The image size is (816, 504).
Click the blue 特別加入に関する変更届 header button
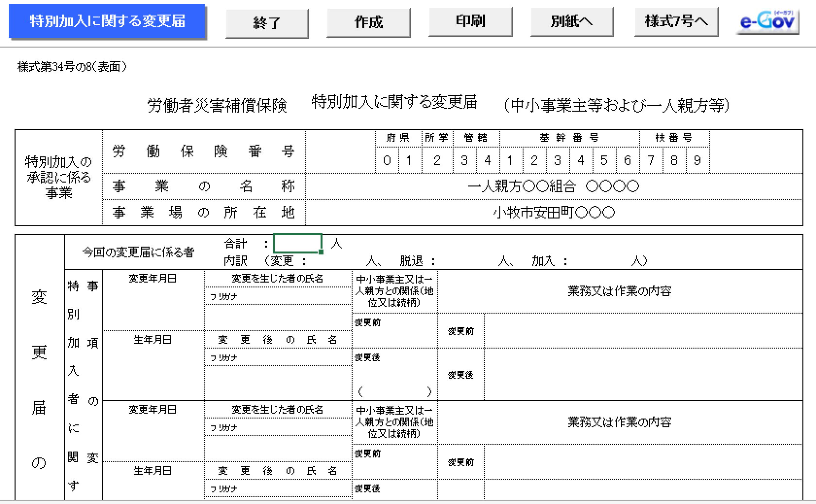107,21
